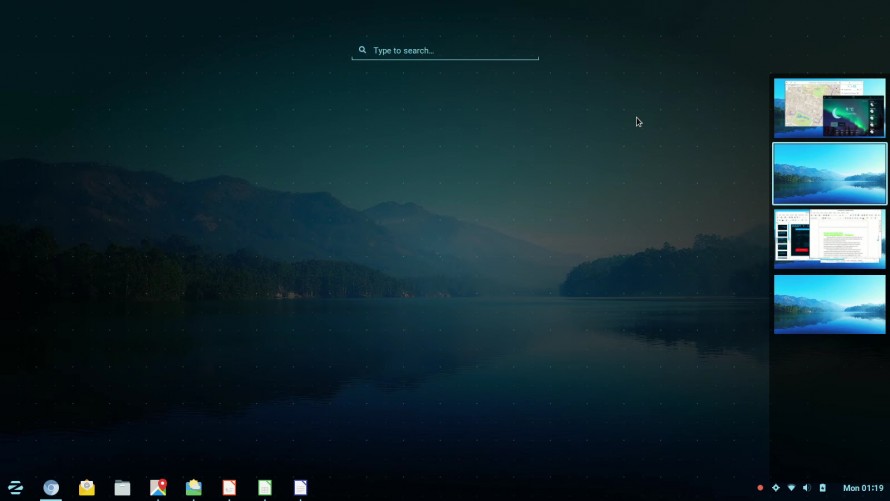Switch to workspace with document windows
The width and height of the screenshot is (890, 501).
click(x=829, y=239)
